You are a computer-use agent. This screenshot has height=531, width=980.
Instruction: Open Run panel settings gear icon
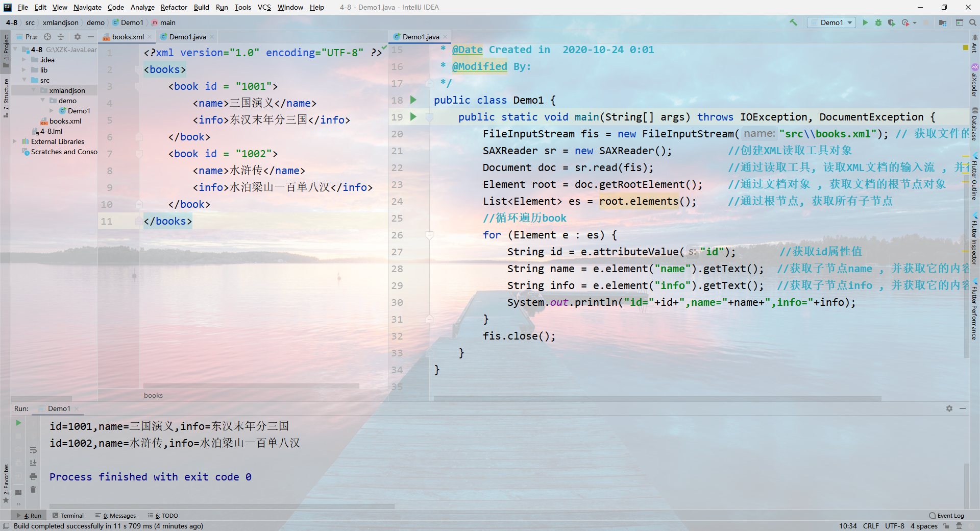(x=949, y=408)
